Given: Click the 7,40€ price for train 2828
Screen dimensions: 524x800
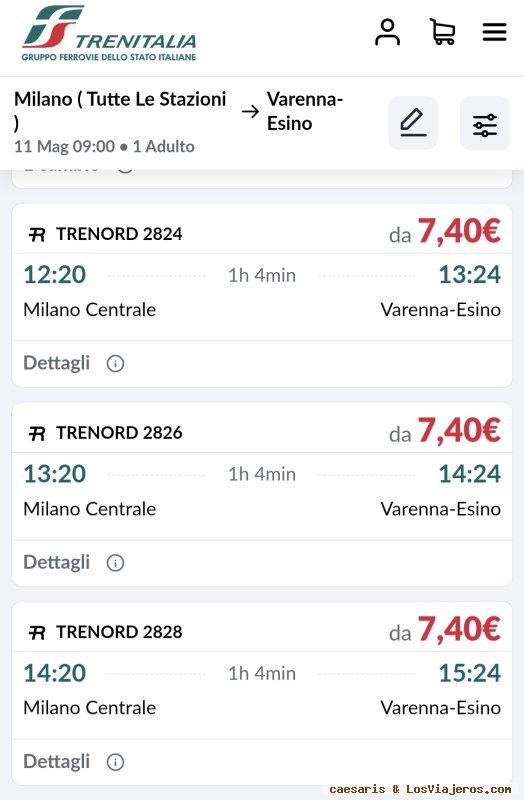Looking at the screenshot, I should (x=459, y=629).
